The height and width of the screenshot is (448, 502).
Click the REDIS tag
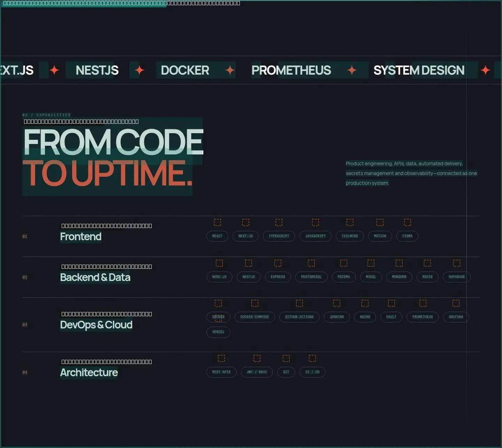pos(427,277)
